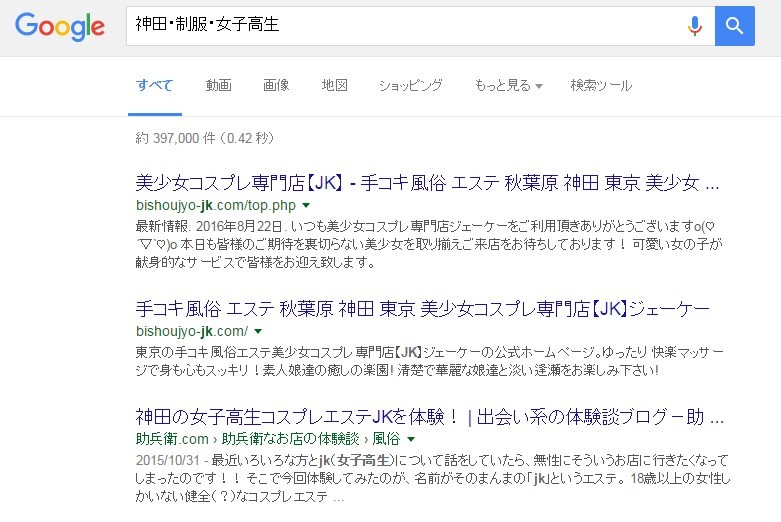Open the 地図 tab

coord(334,85)
